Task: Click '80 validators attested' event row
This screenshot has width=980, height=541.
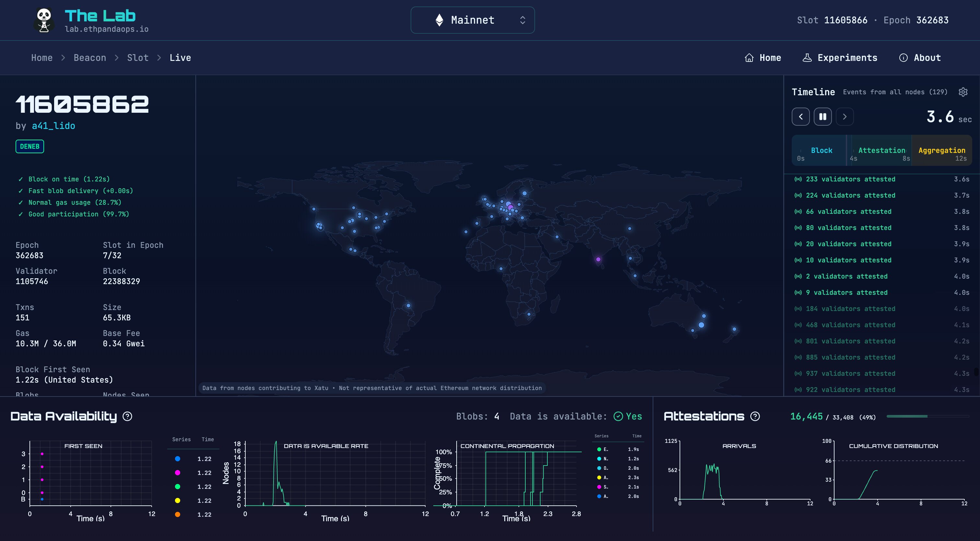Action: (x=881, y=228)
